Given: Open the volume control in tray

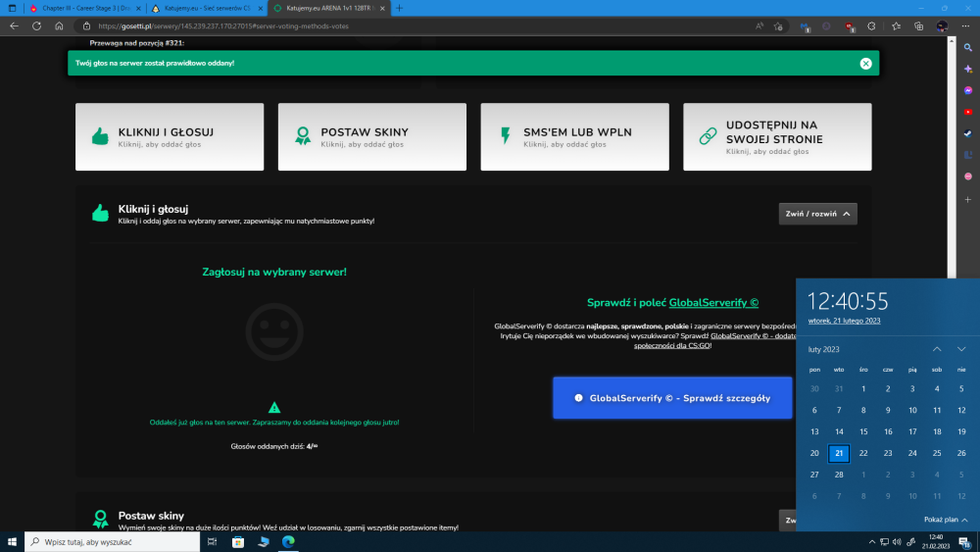Looking at the screenshot, I should [x=897, y=542].
